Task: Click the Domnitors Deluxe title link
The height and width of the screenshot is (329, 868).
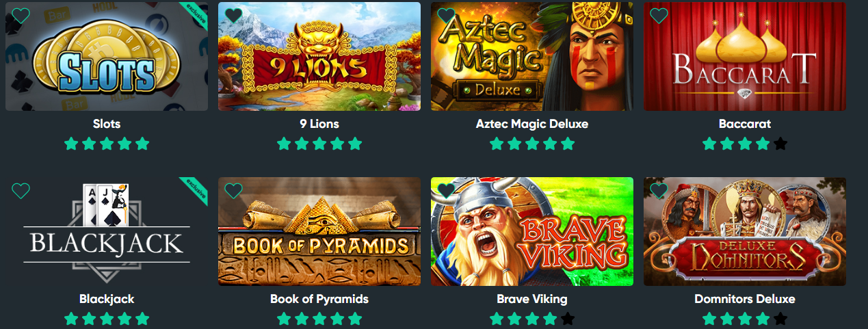Action: click(x=745, y=299)
